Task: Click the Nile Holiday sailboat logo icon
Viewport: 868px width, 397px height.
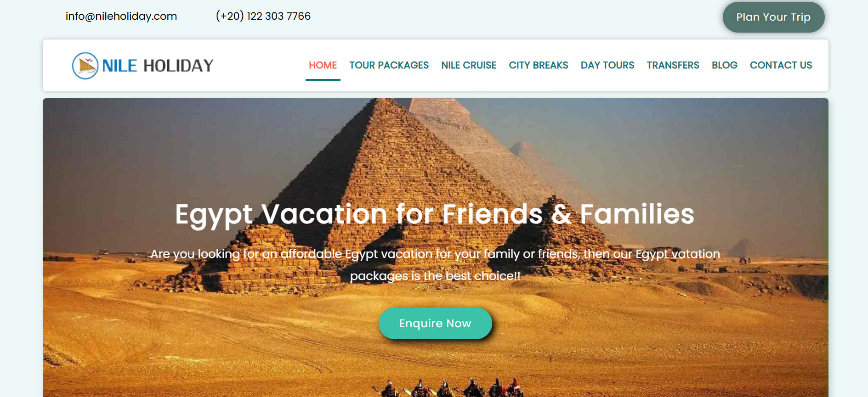Action: [x=85, y=66]
